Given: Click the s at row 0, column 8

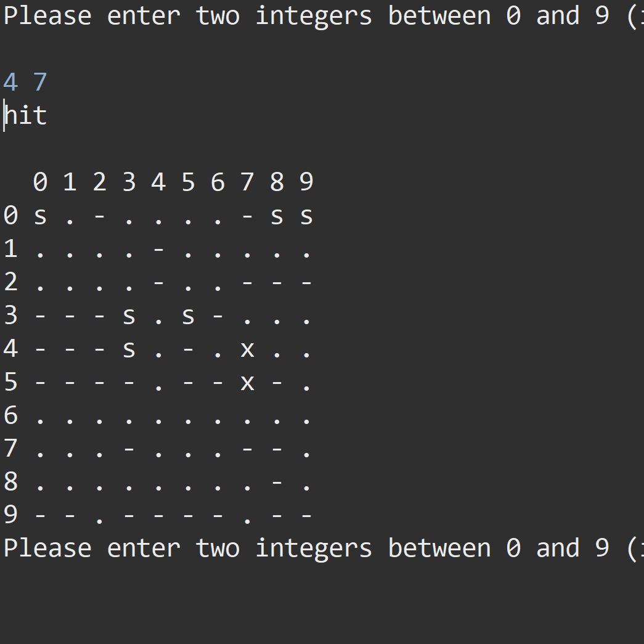Looking at the screenshot, I should coord(277,216).
